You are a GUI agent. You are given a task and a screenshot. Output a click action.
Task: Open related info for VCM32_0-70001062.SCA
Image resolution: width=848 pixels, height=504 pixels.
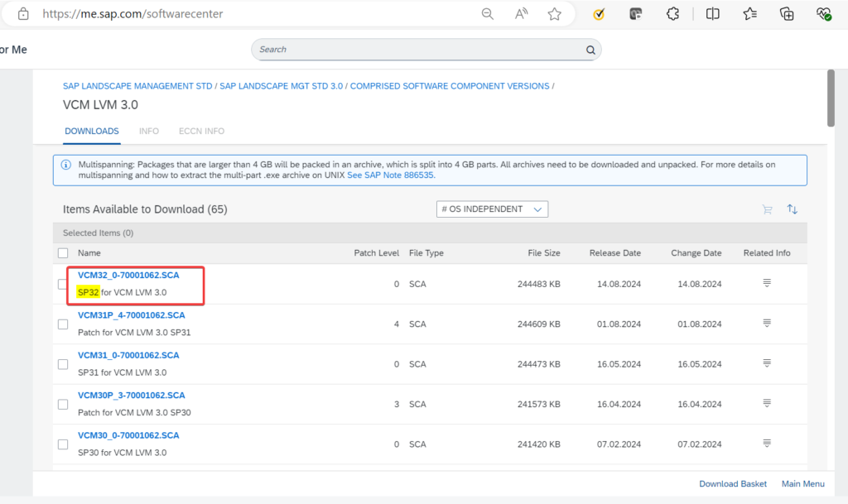(767, 283)
